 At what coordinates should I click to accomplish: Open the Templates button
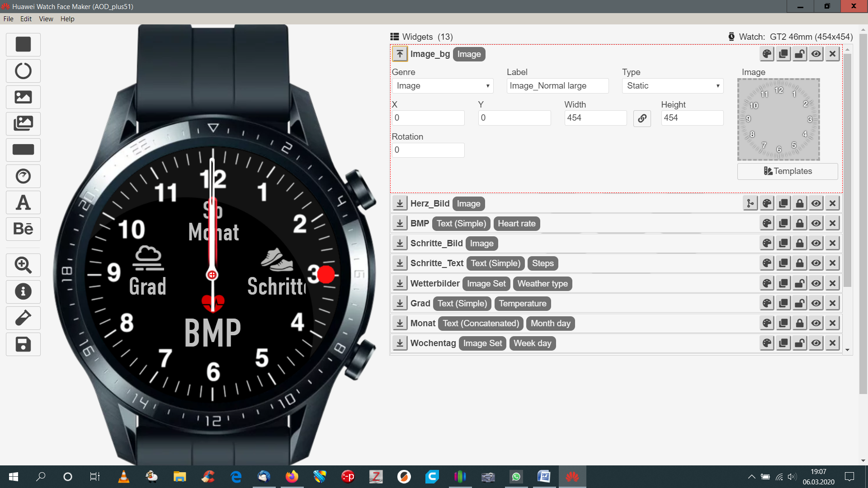tap(788, 171)
